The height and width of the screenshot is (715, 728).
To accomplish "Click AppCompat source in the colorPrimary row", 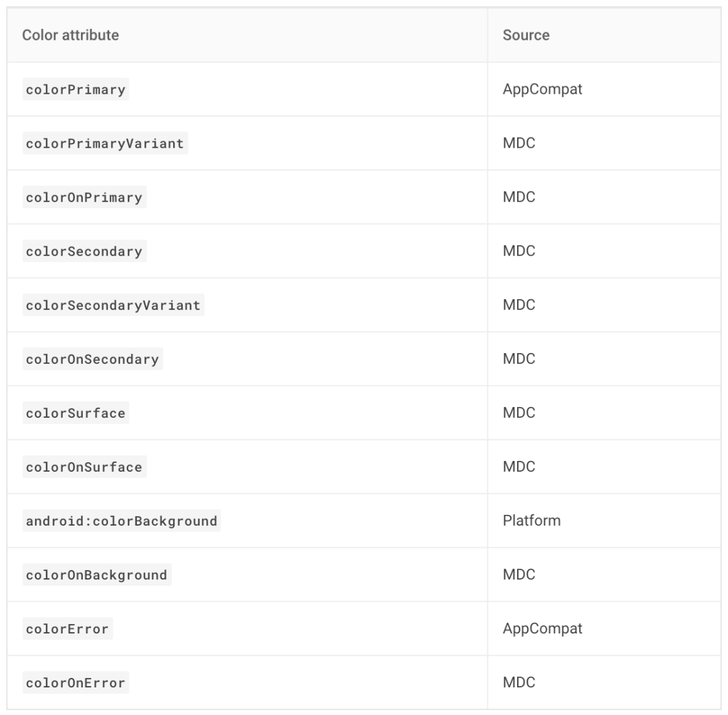I will pyautogui.click(x=542, y=90).
